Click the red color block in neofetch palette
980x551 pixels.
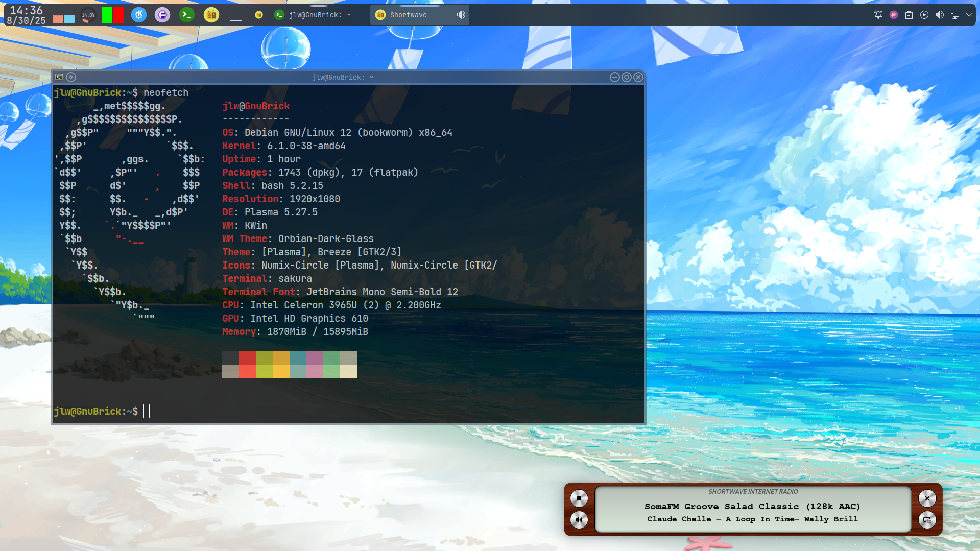[x=247, y=357]
